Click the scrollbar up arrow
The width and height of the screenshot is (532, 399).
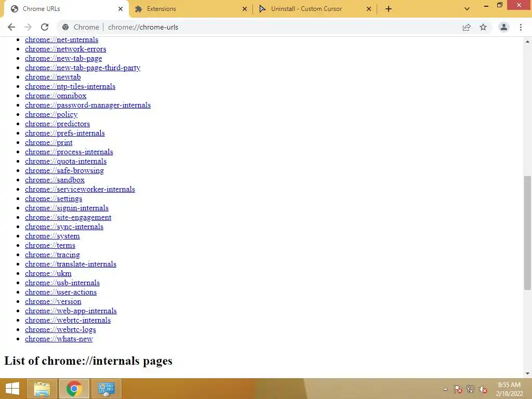point(527,42)
